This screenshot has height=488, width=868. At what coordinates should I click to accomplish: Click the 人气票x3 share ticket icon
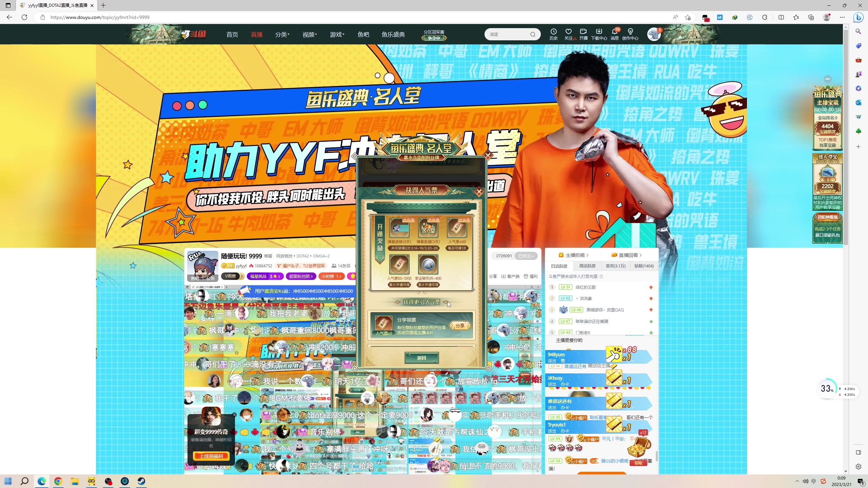[383, 324]
